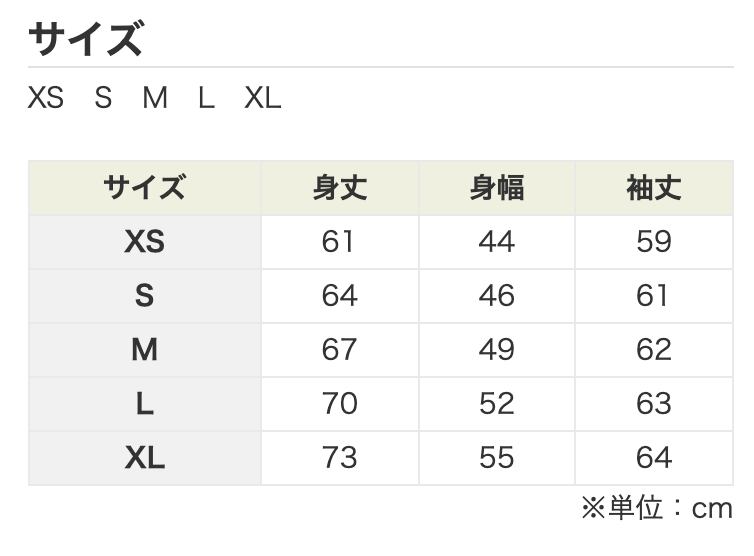
Task: Select the M row label in table
Action: pos(144,350)
